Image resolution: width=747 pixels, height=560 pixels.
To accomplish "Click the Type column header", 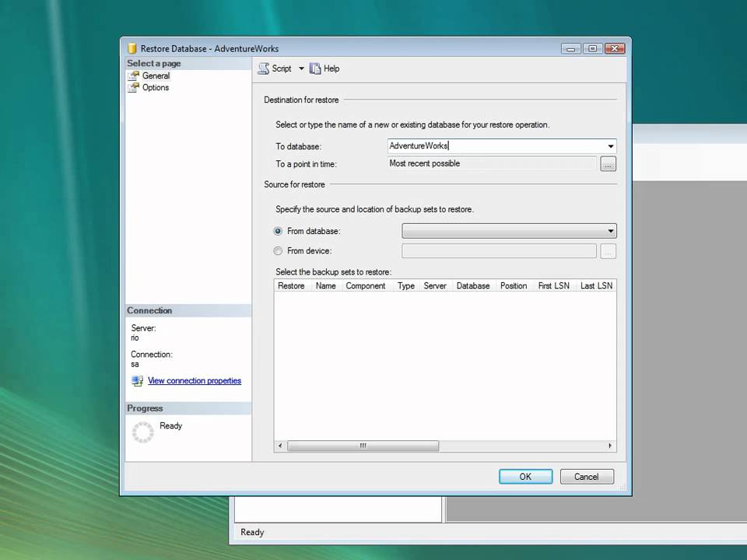I will point(406,285).
